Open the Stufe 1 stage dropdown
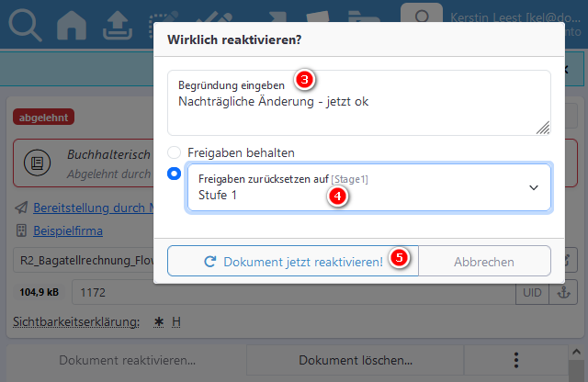This screenshot has height=382, width=588. pos(368,187)
